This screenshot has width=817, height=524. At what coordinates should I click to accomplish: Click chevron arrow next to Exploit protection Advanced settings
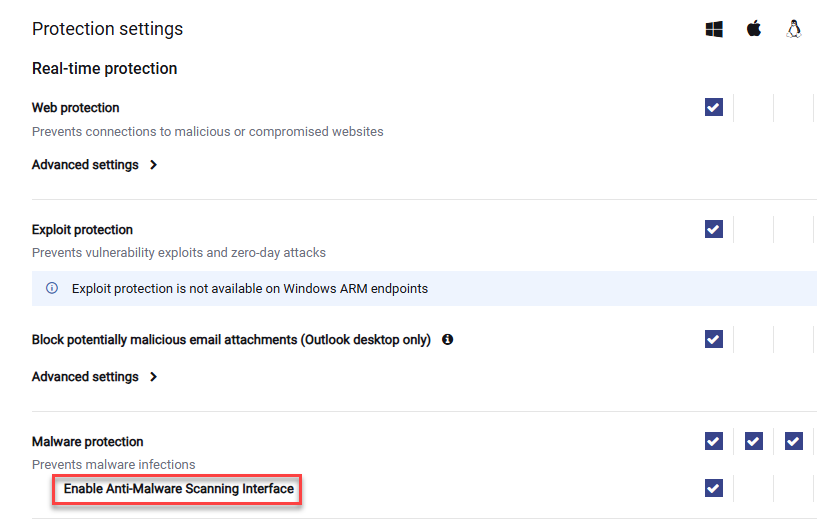153,377
